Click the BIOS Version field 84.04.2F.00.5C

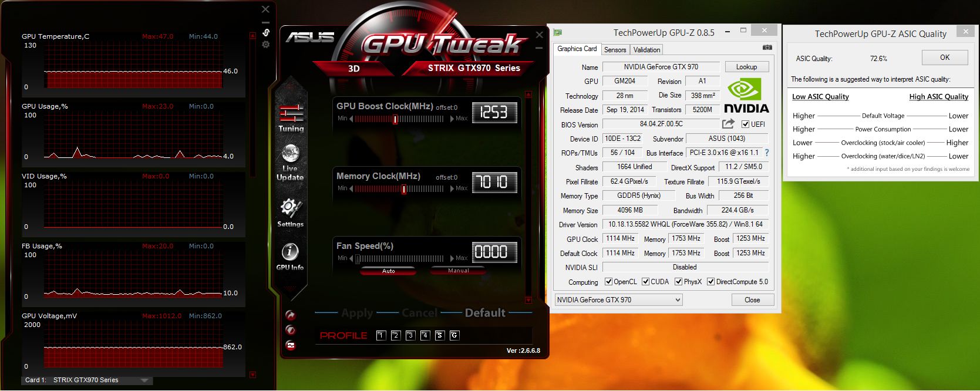(661, 124)
